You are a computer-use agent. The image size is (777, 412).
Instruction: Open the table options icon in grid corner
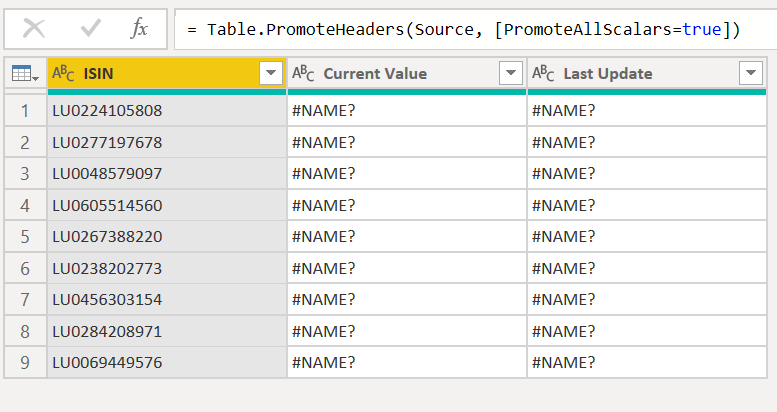pos(25,74)
